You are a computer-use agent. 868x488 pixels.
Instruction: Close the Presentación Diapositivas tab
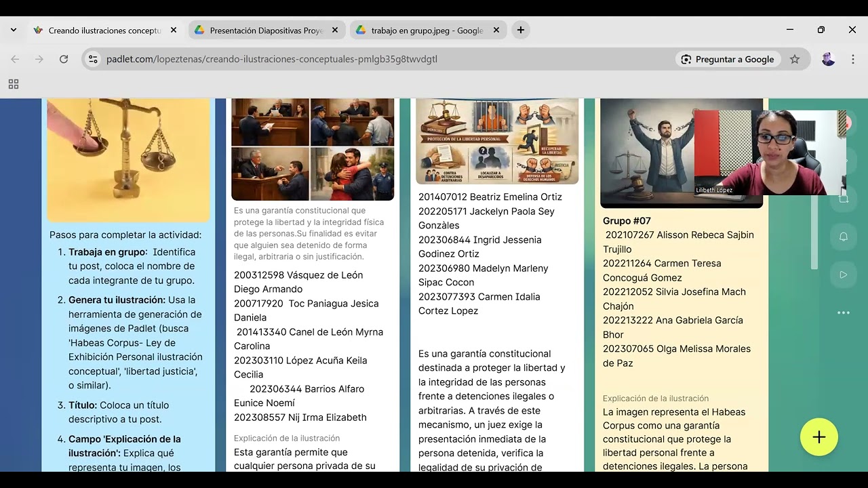(335, 30)
